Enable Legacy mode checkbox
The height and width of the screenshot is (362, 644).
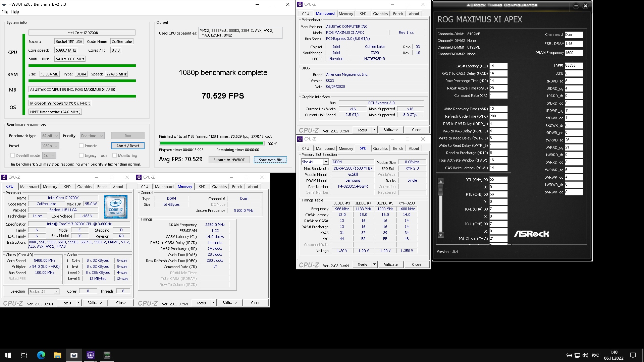point(81,156)
